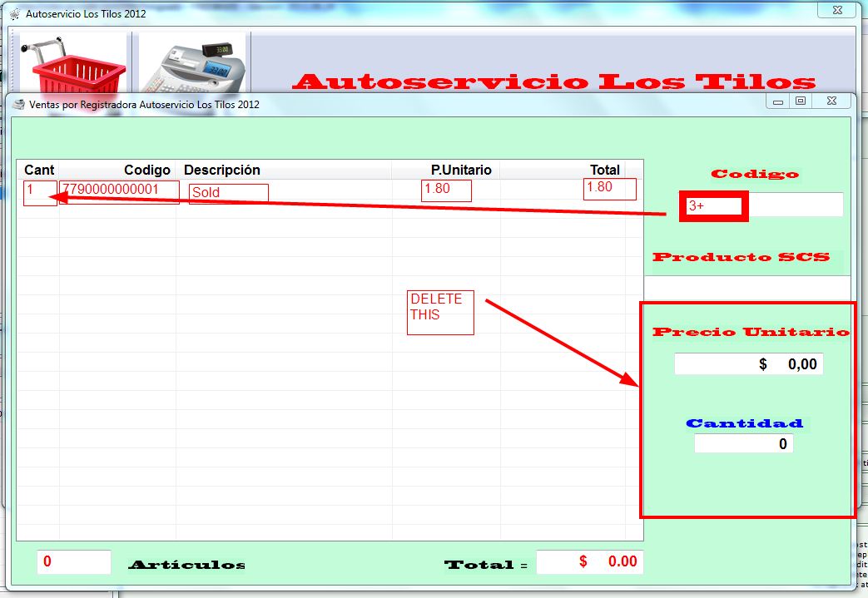Click the field below Producto SCS
868x598 pixels.
click(747, 286)
